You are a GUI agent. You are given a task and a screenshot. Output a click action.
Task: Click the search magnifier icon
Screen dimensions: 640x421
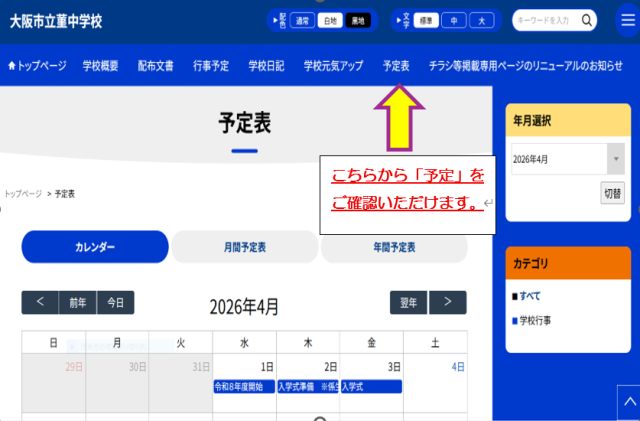click(588, 20)
